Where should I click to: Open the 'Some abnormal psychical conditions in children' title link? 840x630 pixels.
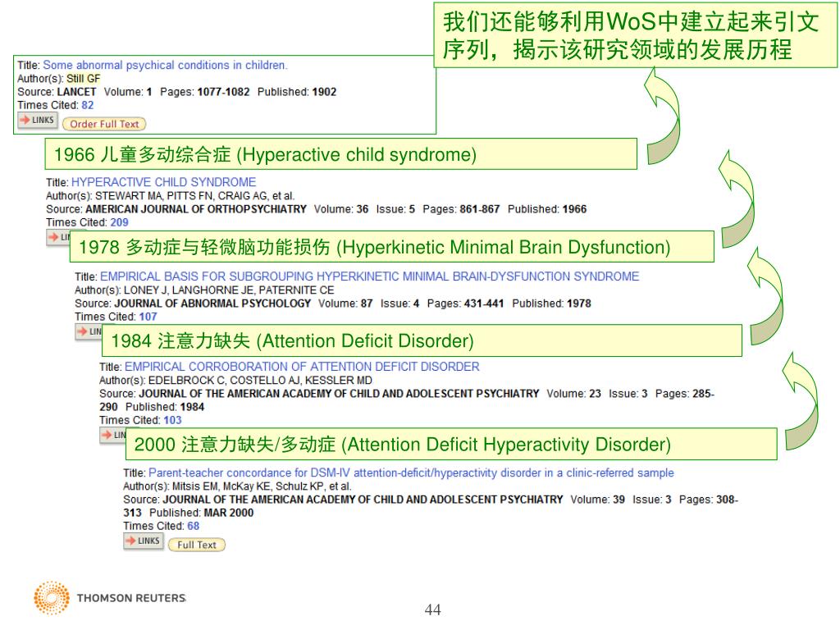click(x=165, y=66)
